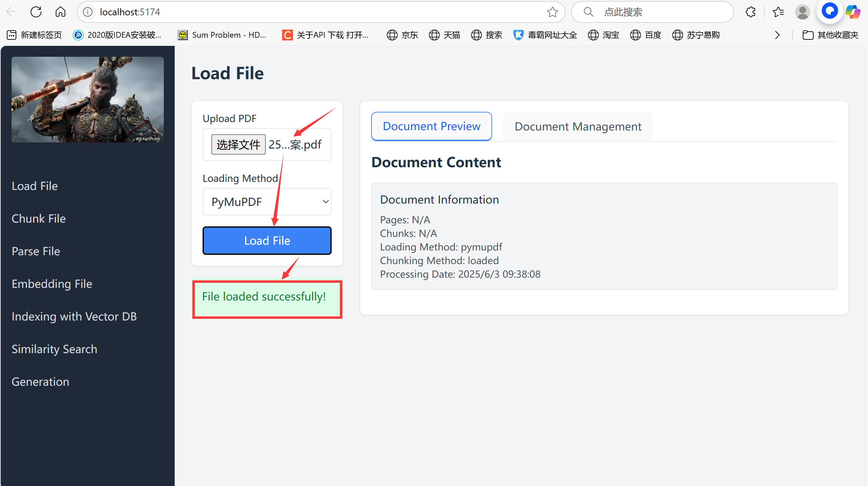
Task: Click the 选择文件 choose file button
Action: (x=238, y=144)
